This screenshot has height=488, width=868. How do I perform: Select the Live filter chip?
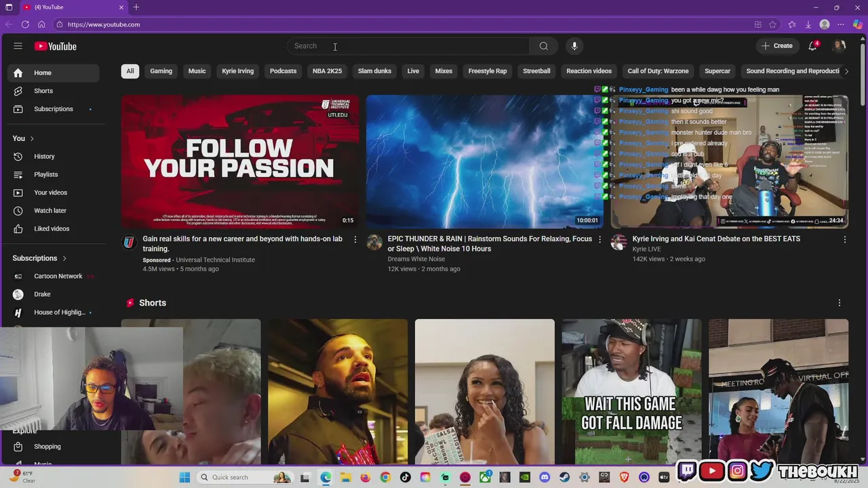coord(413,71)
